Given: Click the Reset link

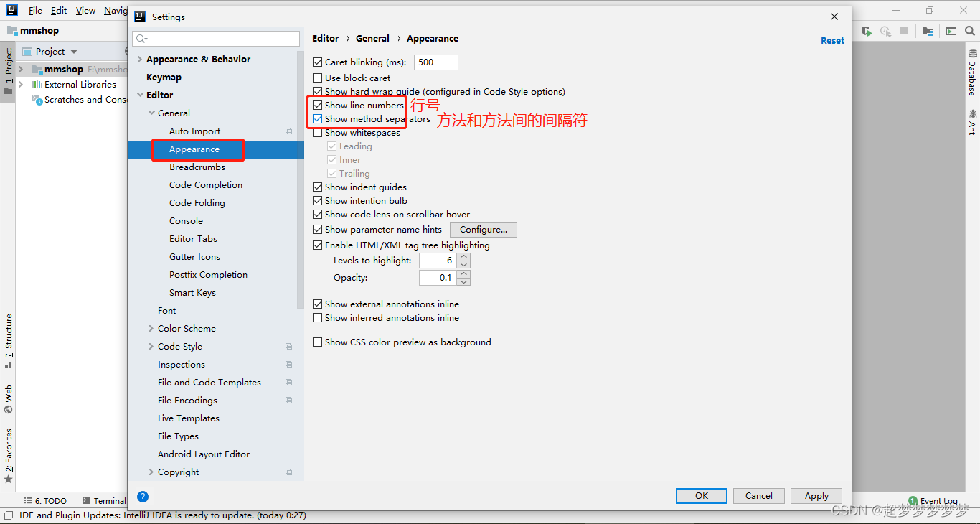Looking at the screenshot, I should click(x=832, y=40).
